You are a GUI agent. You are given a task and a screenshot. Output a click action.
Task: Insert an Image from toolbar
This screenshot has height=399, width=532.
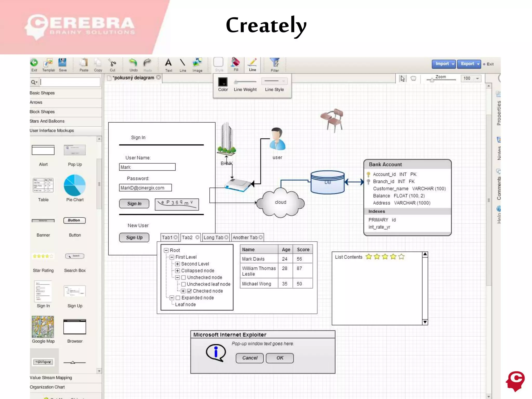[197, 63]
